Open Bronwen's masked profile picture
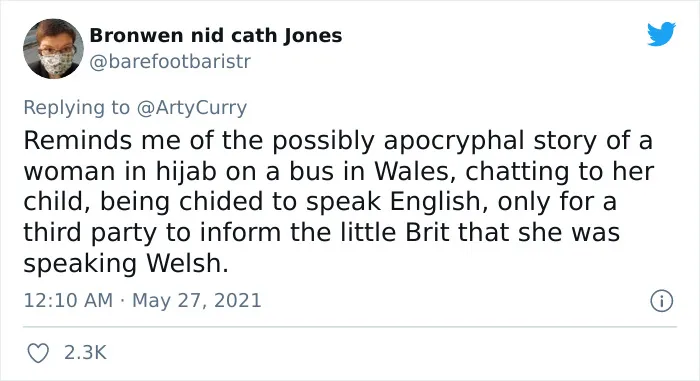Screen dimensions: 700x381 point(53,48)
